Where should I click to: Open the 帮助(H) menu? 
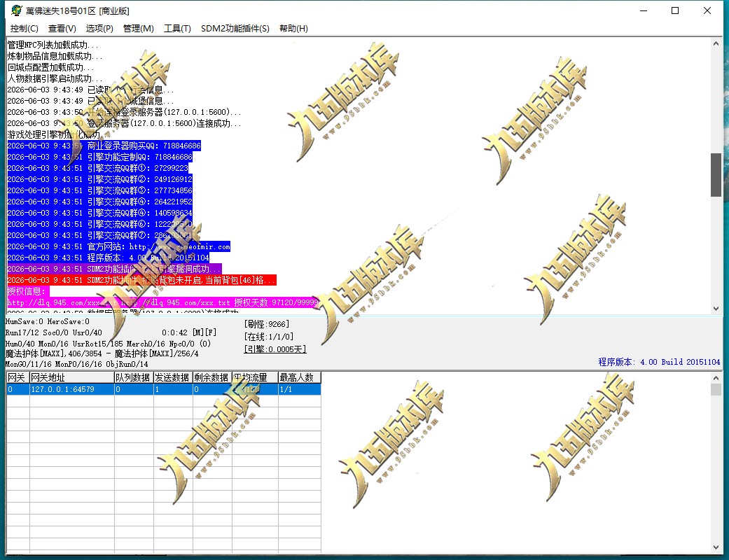click(293, 28)
